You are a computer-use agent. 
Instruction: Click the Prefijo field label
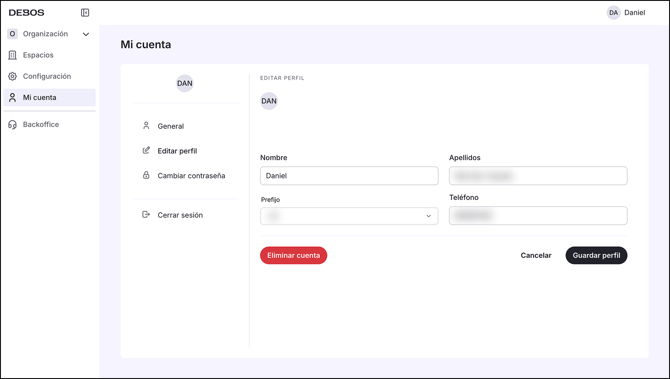(x=270, y=200)
